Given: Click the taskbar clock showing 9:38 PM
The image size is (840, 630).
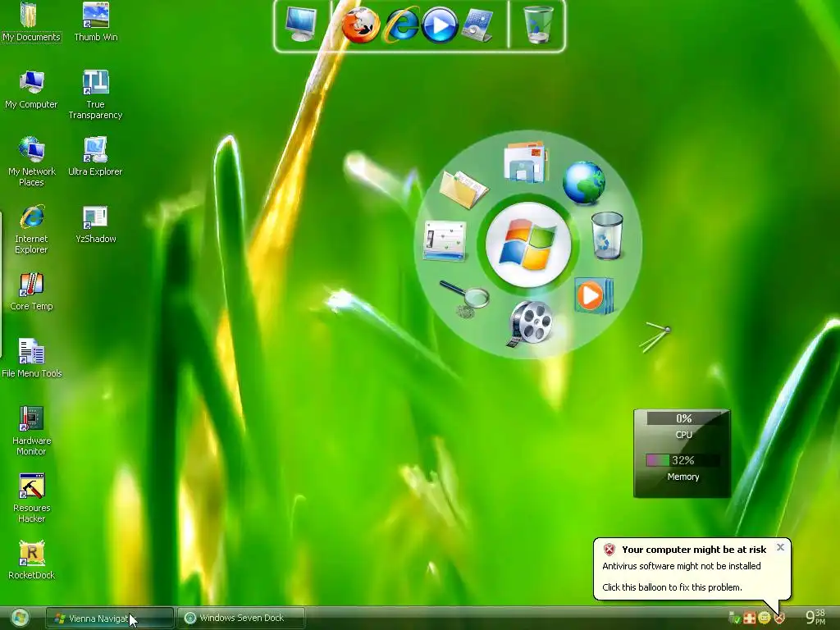Looking at the screenshot, I should (x=816, y=618).
